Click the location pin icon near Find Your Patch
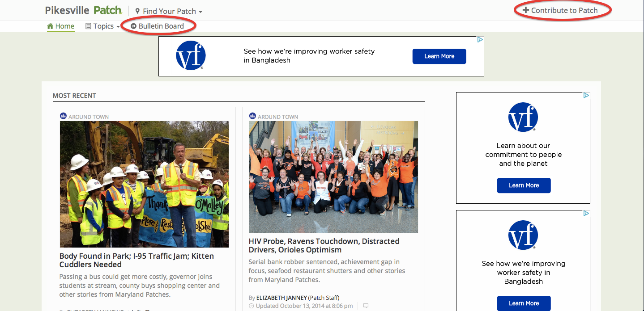Image resolution: width=644 pixels, height=311 pixels. pos(137,11)
